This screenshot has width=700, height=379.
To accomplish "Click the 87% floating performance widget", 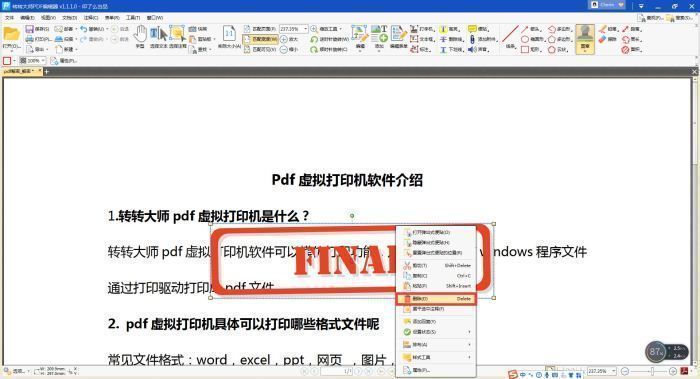I will [667, 352].
